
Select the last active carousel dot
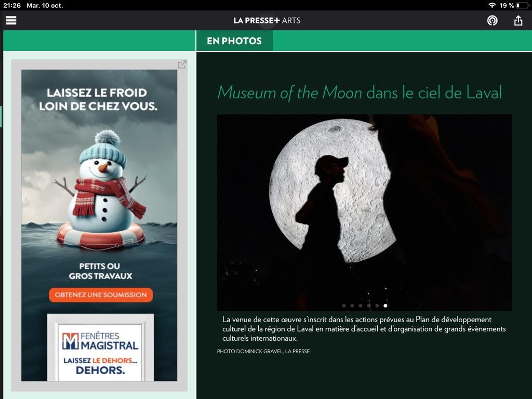[385, 305]
